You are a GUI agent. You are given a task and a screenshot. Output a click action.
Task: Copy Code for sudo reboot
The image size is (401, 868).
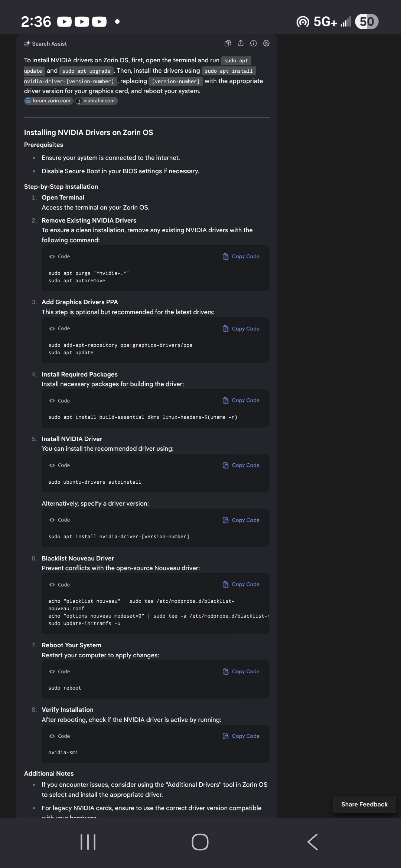click(241, 671)
